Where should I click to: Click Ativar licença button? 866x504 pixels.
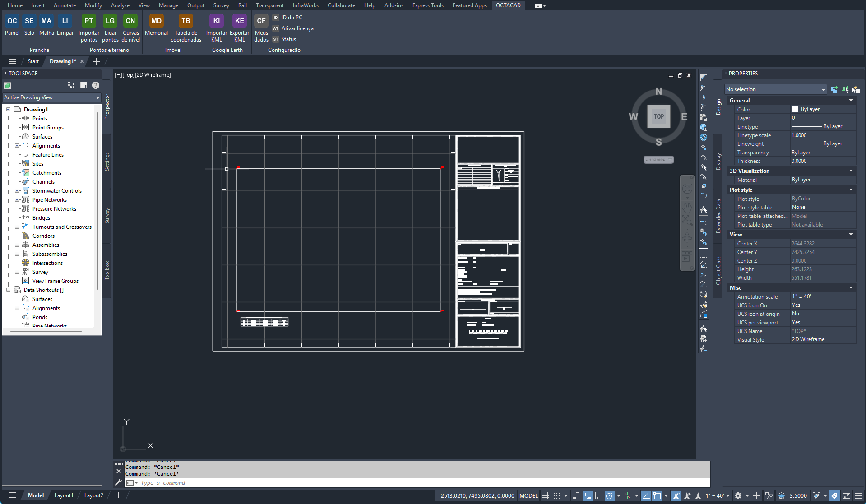coord(293,28)
